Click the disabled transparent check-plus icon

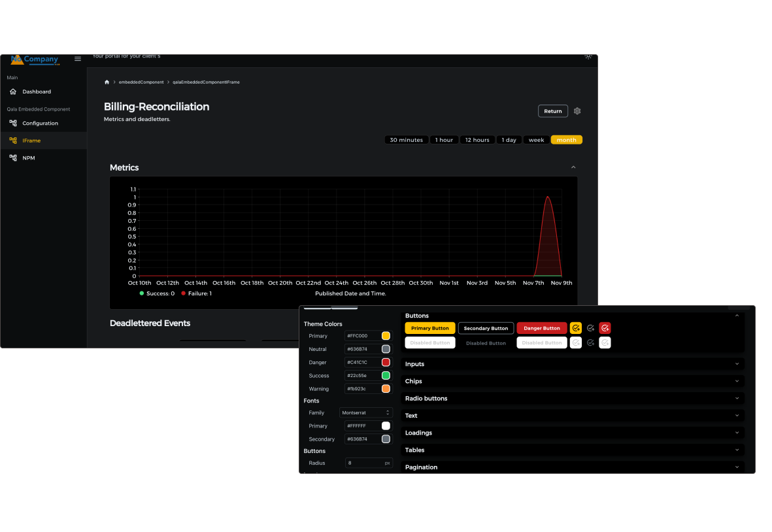590,342
